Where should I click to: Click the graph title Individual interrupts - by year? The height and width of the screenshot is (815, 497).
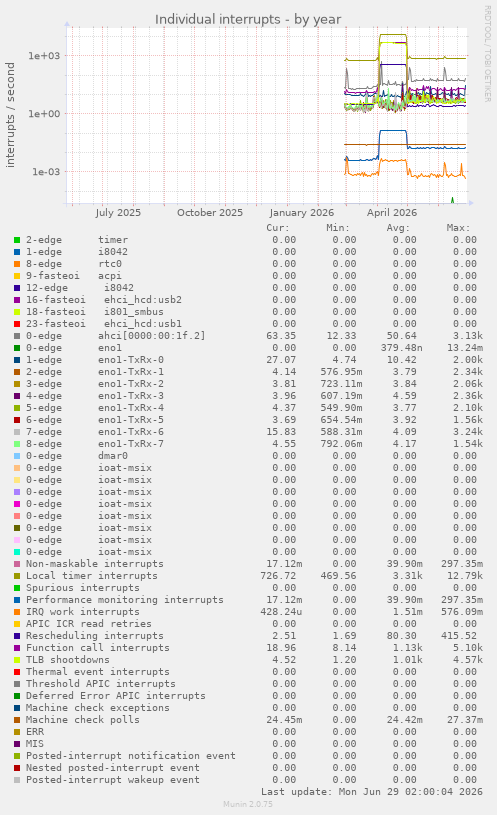pyautogui.click(x=248, y=20)
